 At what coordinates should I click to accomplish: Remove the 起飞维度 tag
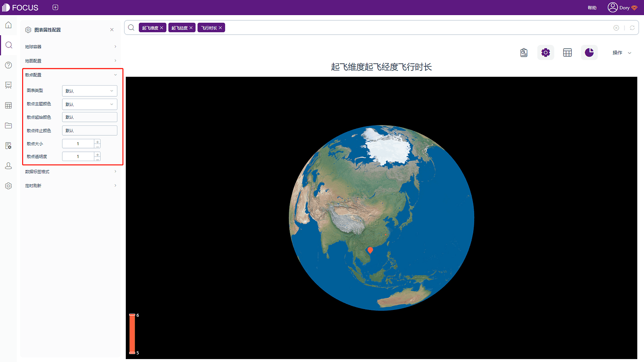(x=161, y=28)
